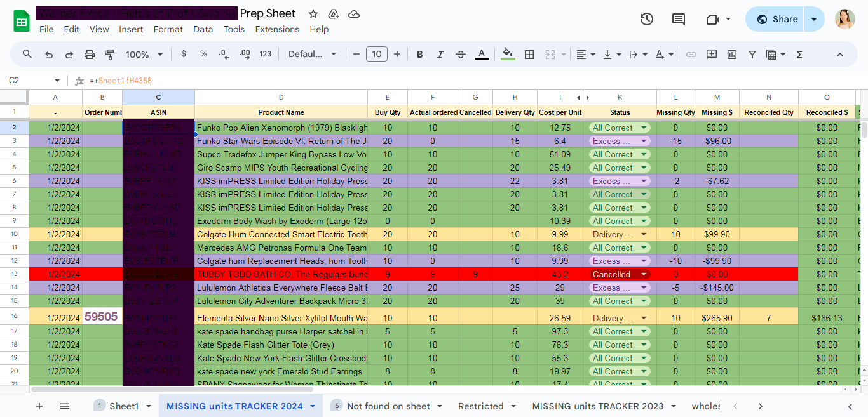Open the fill color paint bucket
This screenshot has height=417, width=868.
(507, 55)
